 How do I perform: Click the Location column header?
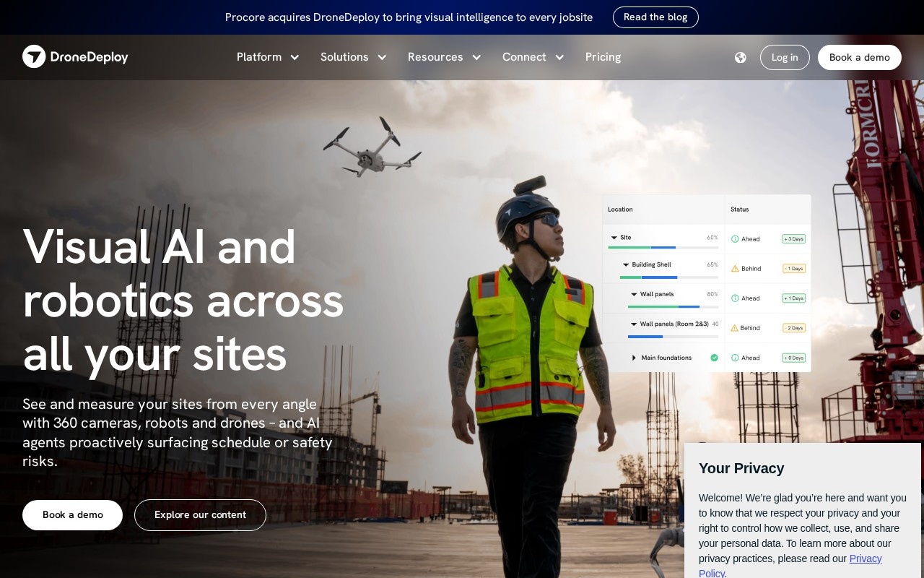(620, 210)
